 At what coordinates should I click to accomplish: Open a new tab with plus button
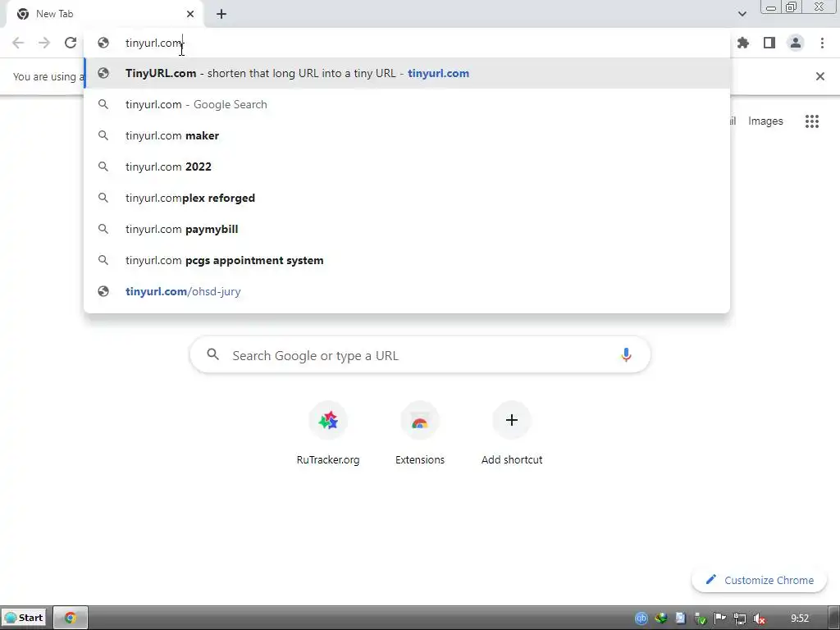point(221,14)
